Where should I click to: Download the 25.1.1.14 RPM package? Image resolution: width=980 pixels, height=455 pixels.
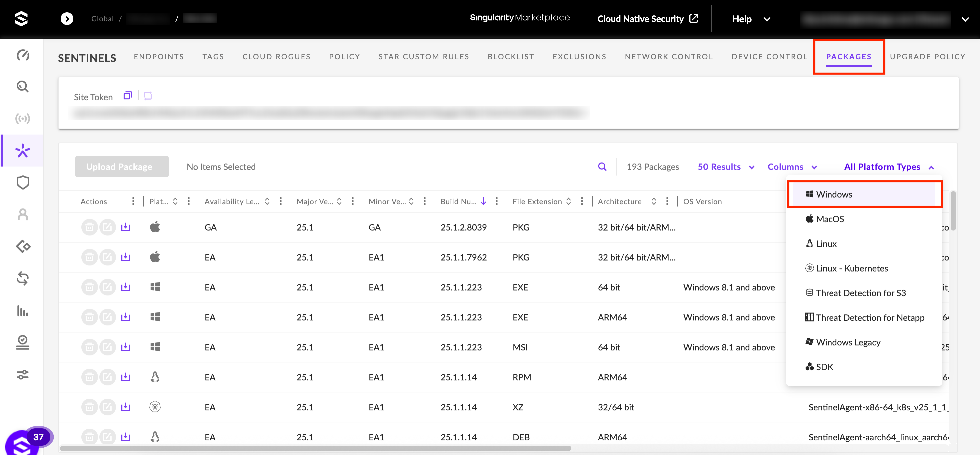(126, 377)
